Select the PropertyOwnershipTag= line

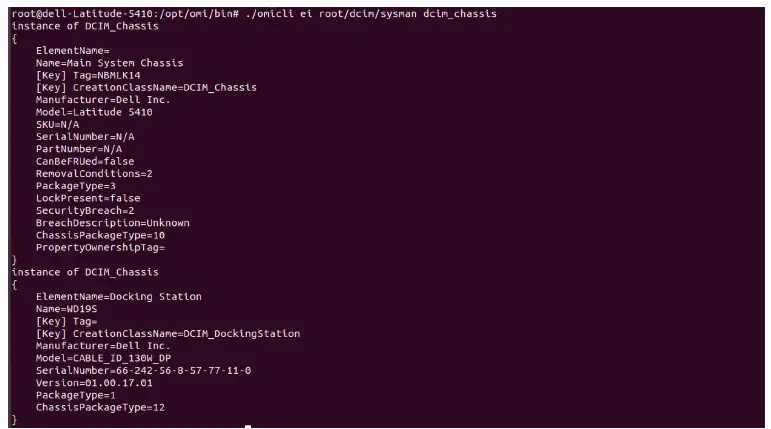click(x=100, y=247)
